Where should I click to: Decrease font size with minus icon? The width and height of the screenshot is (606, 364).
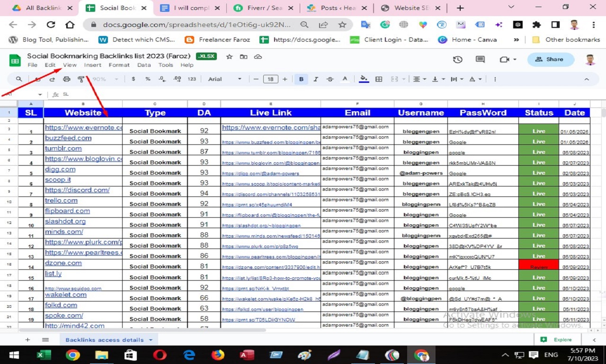[256, 79]
